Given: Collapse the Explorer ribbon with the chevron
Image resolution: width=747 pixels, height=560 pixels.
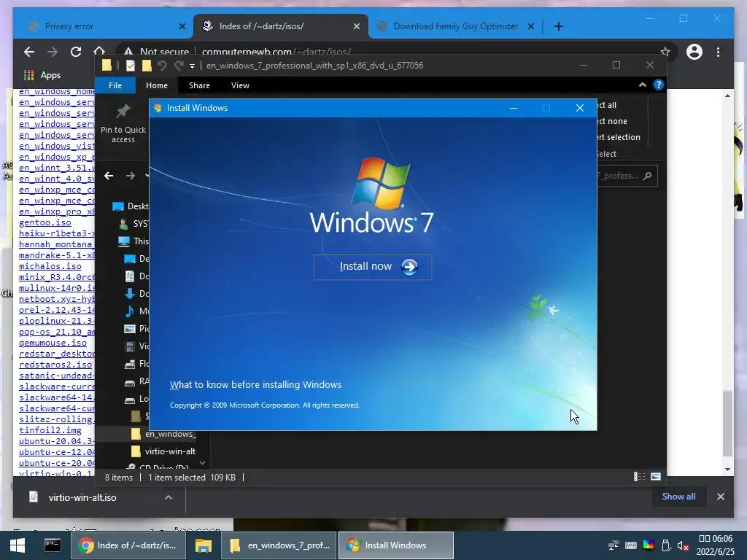Looking at the screenshot, I should (x=642, y=85).
